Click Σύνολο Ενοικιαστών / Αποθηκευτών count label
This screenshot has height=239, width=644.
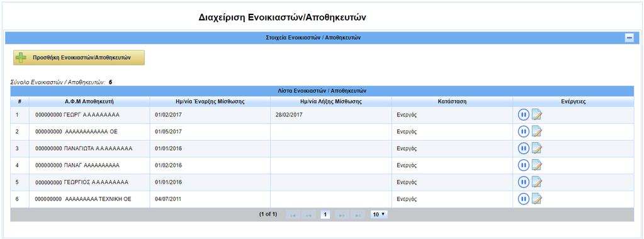pos(61,82)
